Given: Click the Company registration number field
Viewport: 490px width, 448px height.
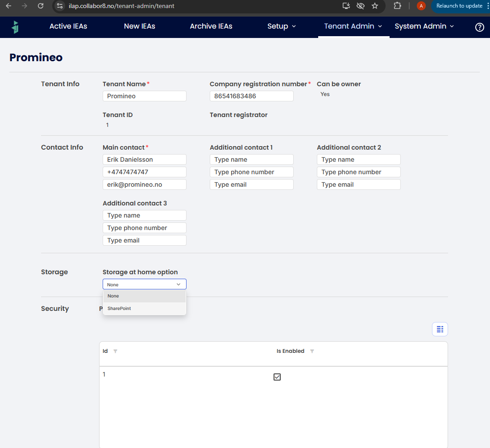Looking at the screenshot, I should (x=251, y=96).
